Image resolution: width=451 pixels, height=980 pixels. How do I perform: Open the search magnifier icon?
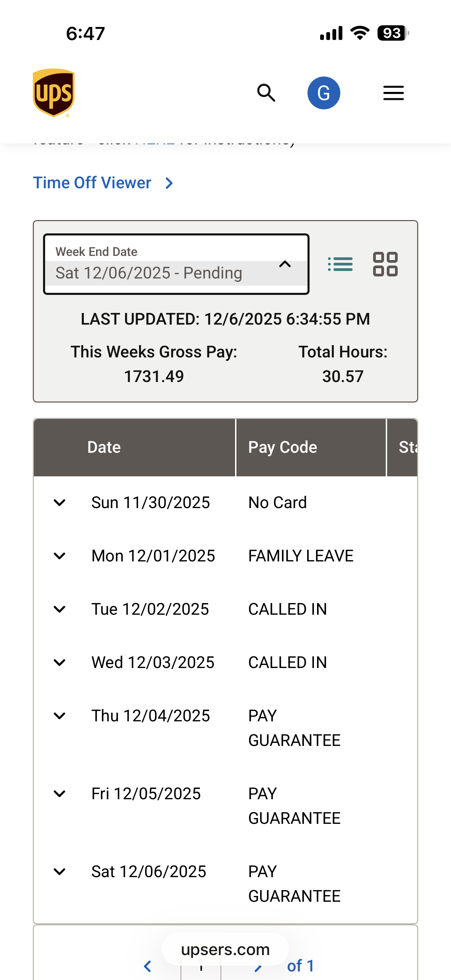pyautogui.click(x=266, y=93)
